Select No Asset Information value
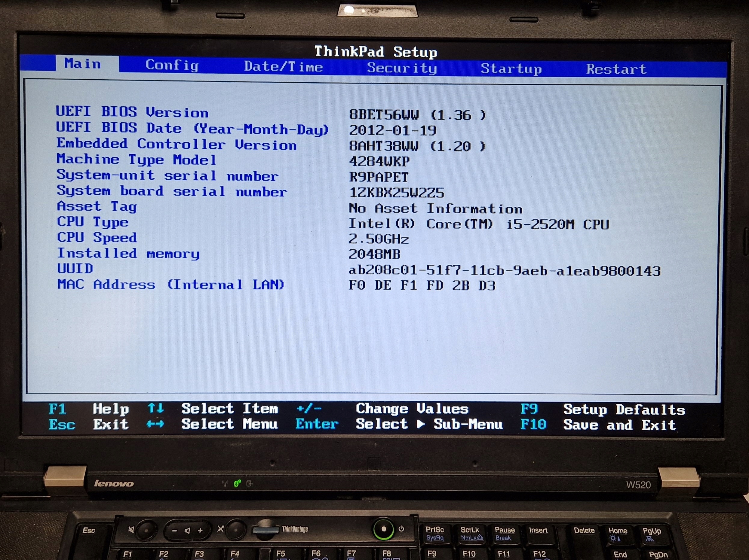 [x=435, y=208]
